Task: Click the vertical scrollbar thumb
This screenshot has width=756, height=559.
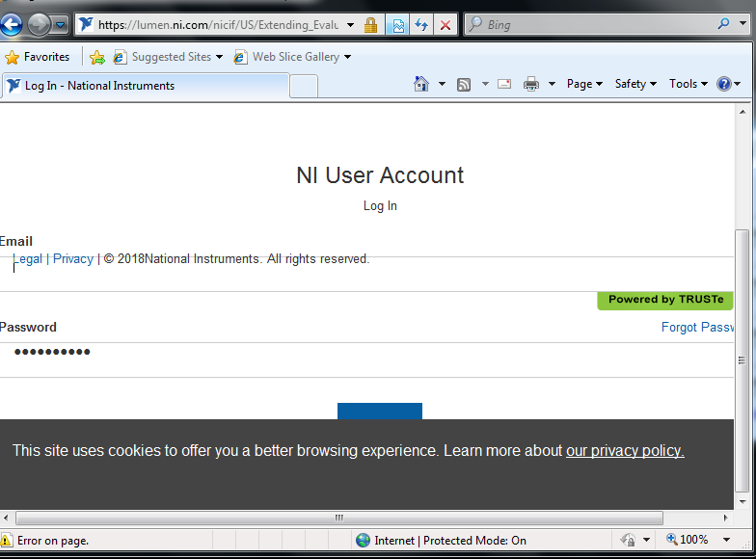Action: pos(742,360)
